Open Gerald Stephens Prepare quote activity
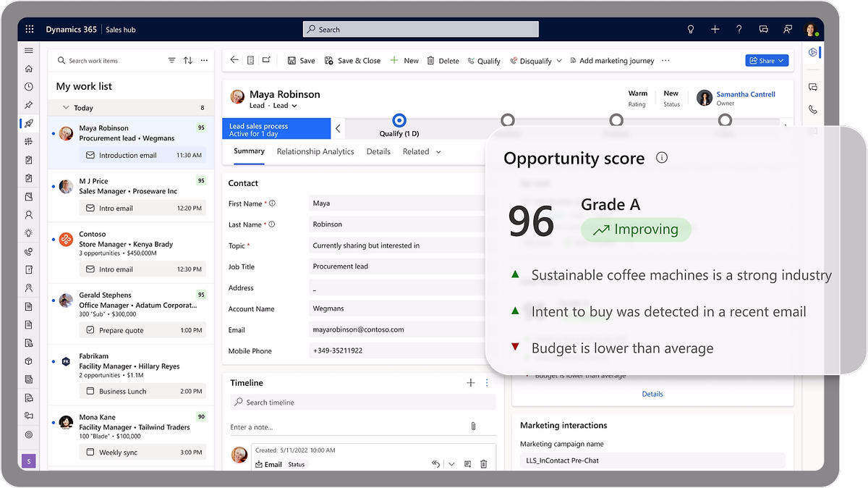The height and width of the screenshot is (488, 868). pyautogui.click(x=142, y=330)
